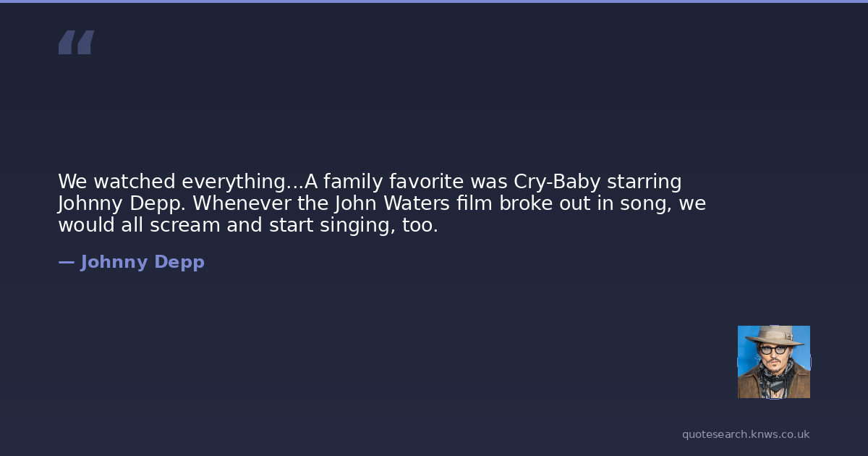Screen dimensions: 868x456
Task: Click the purple Johnny Depp author attribution
Action: click(x=142, y=262)
